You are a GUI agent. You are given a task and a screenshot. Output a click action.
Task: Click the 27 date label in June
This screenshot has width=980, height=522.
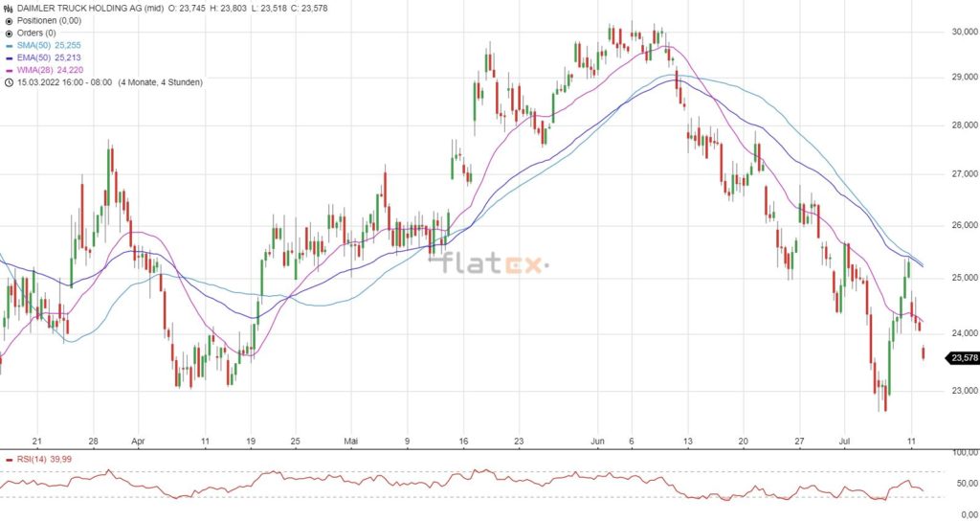pos(800,441)
